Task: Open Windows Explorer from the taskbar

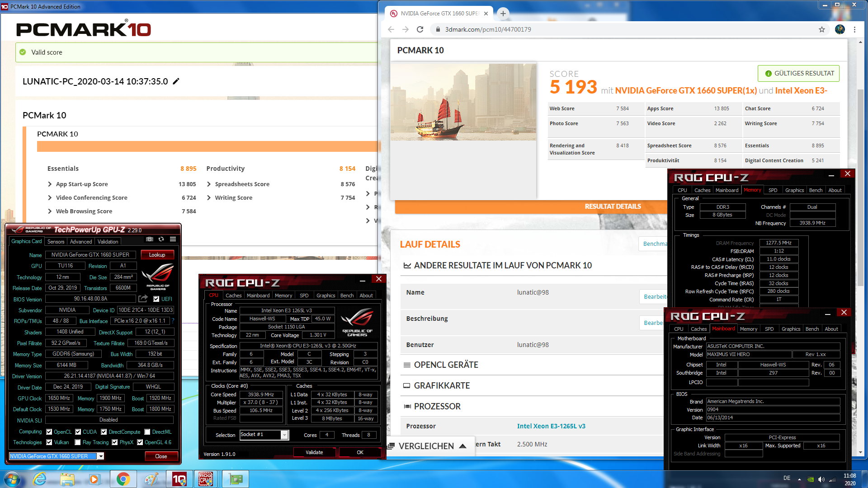Action: coord(67,479)
